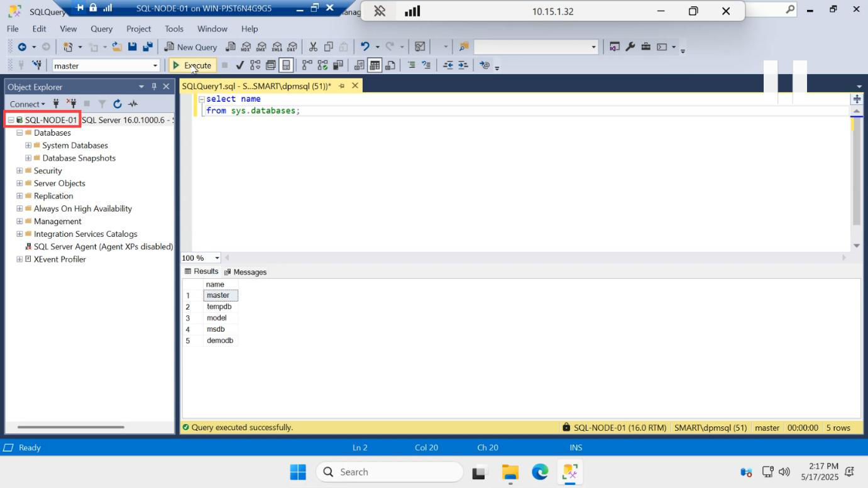Select Replication in Object Explorer
Image resolution: width=868 pixels, height=488 pixels.
[53, 196]
